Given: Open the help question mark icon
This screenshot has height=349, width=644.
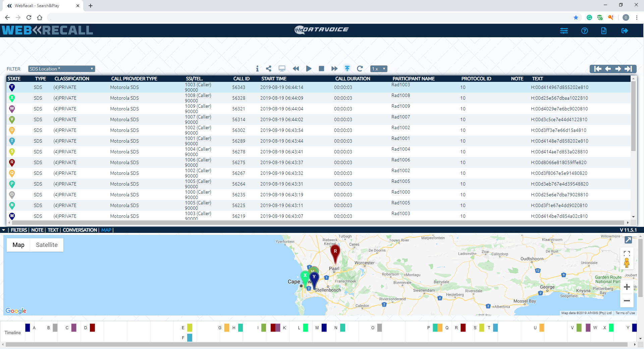Looking at the screenshot, I should [x=584, y=31].
